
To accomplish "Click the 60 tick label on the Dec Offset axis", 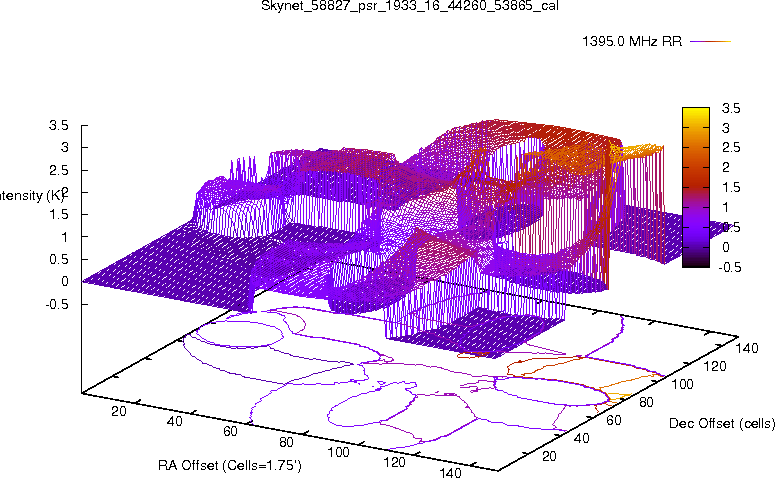I will click(x=614, y=420).
